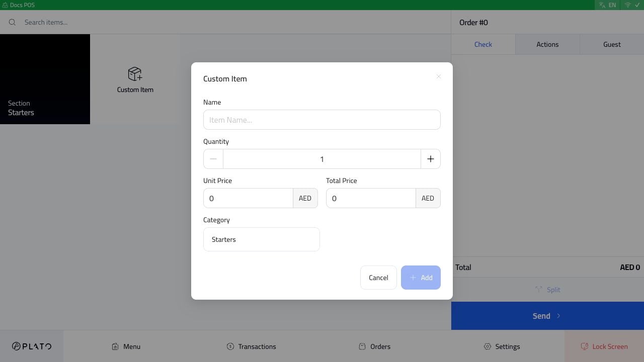This screenshot has width=644, height=362.
Task: Click the Total Price AED currency label
Action: [x=428, y=198]
